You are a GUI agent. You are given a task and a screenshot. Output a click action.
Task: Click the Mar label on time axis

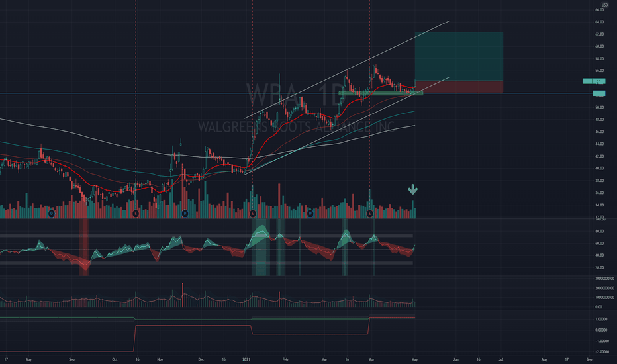point(324,359)
